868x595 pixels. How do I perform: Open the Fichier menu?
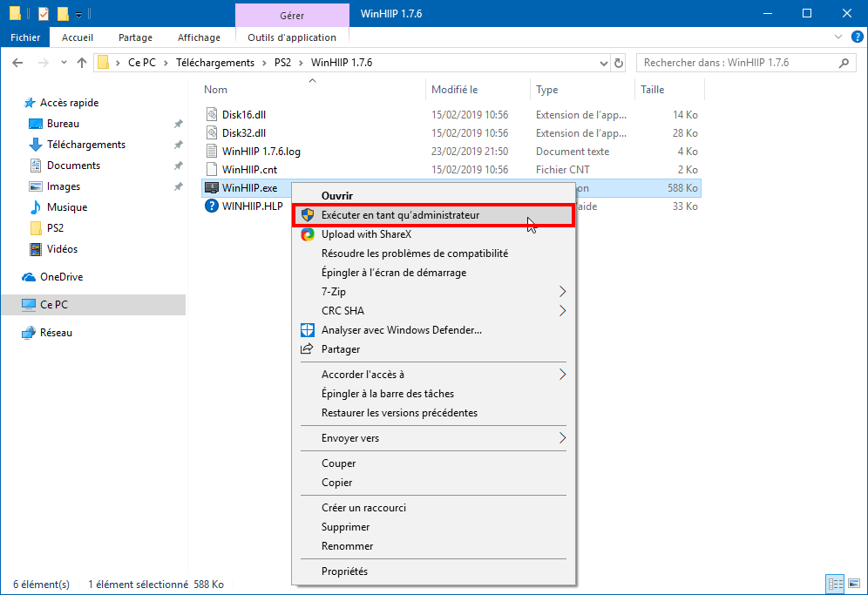tap(25, 37)
